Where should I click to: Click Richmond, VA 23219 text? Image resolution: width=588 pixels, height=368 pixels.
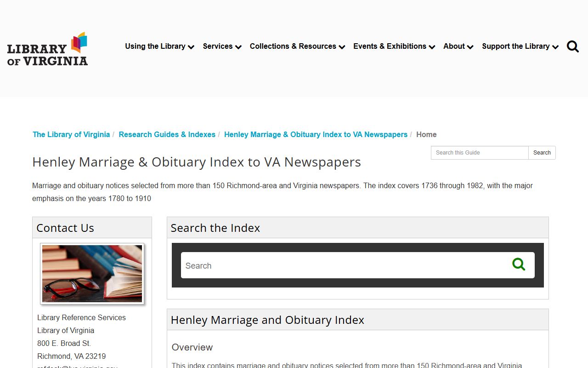pyautogui.click(x=72, y=356)
